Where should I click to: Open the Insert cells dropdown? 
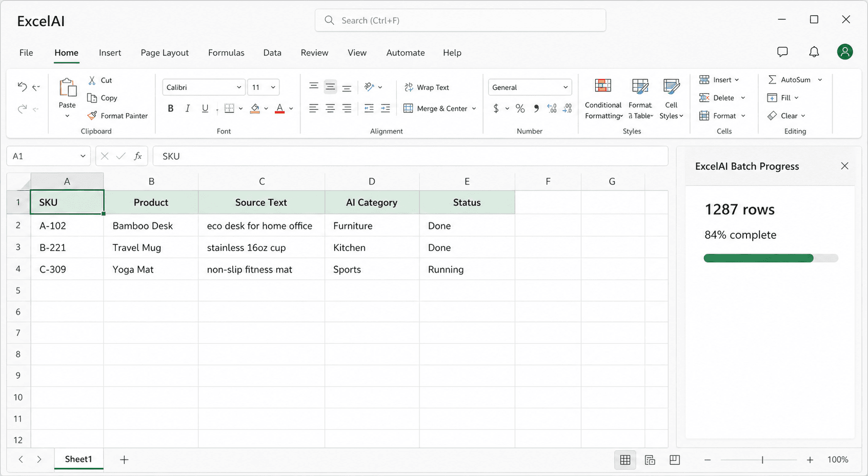(719, 80)
